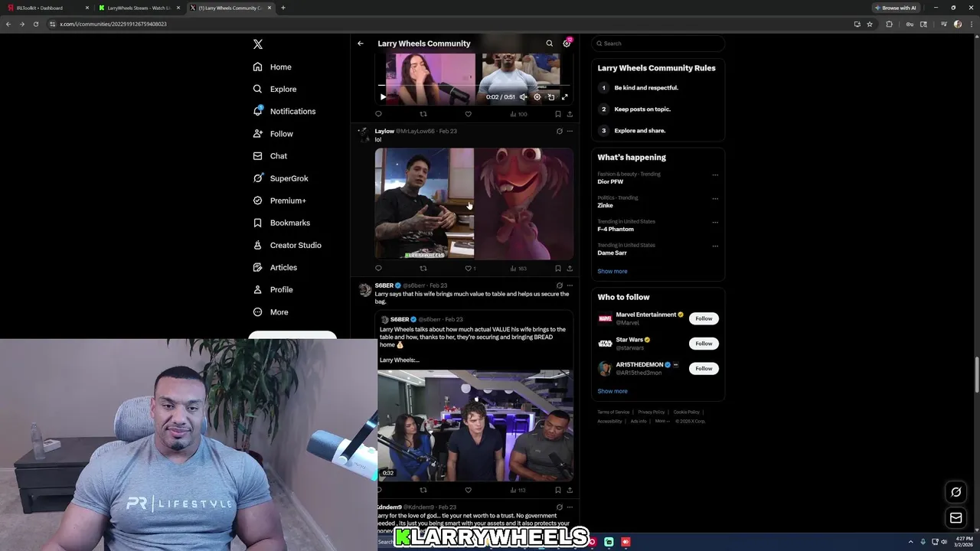Open Premium+ in the sidebar

click(x=279, y=201)
